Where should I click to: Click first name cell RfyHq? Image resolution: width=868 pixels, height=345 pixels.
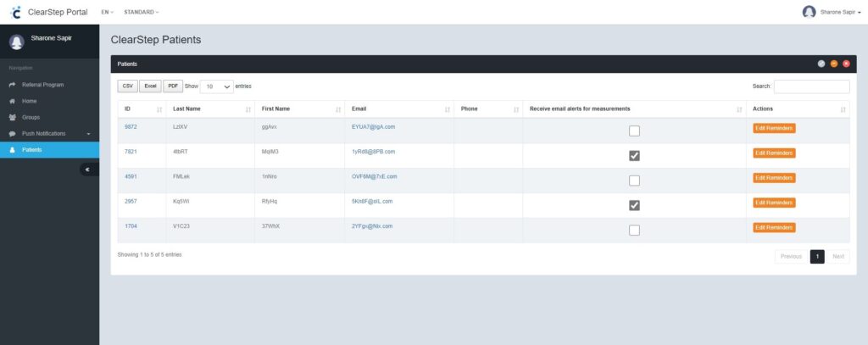(x=269, y=202)
